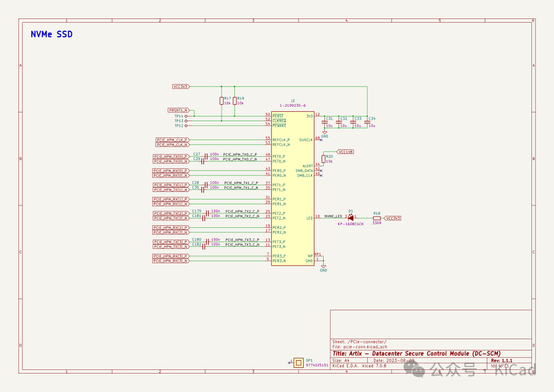Select the NVME_LED net label
Screen dimensions: 554x392
click(333, 216)
